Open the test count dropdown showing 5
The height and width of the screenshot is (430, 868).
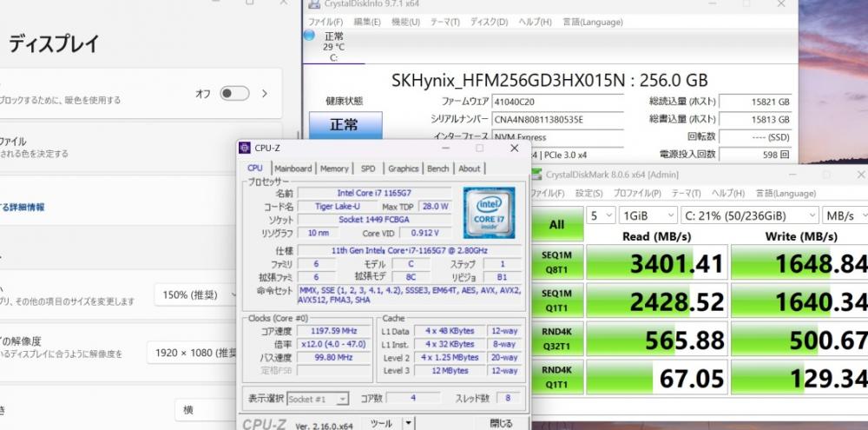click(x=602, y=215)
